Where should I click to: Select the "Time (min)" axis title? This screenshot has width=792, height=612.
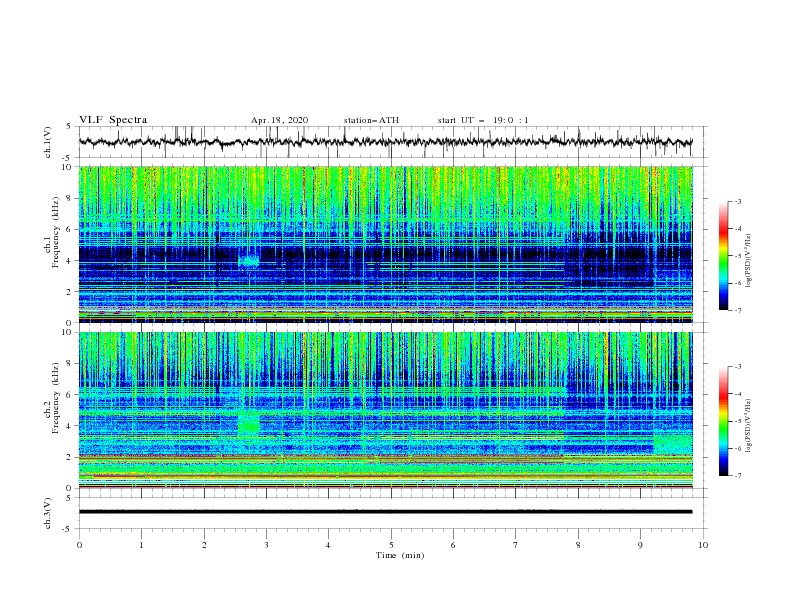[x=400, y=555]
